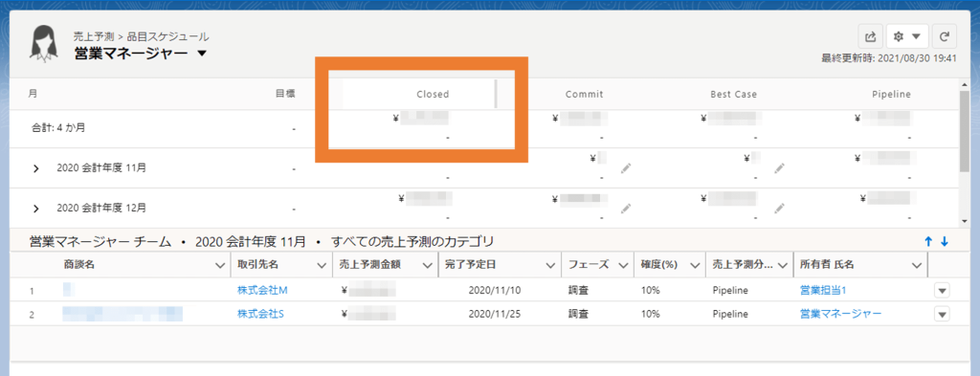Edit the Best Case adjustment for 12月 row
The image size is (980, 376).
pos(778,208)
